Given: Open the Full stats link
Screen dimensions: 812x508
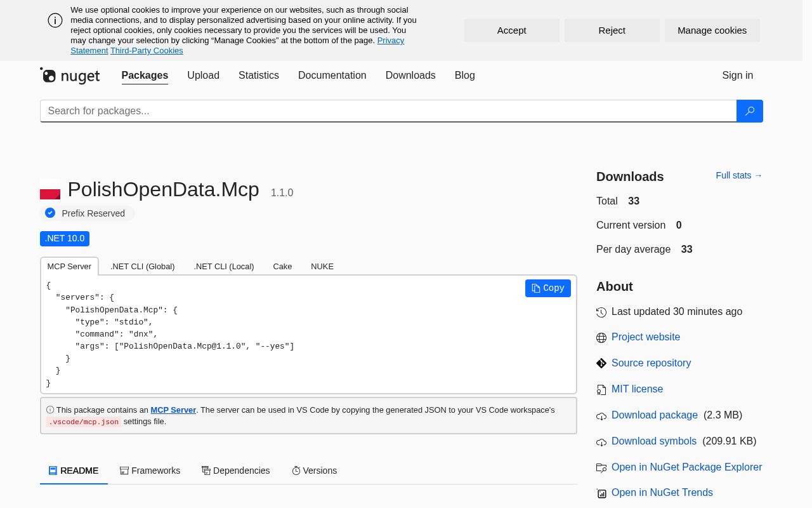Looking at the screenshot, I should (x=739, y=175).
